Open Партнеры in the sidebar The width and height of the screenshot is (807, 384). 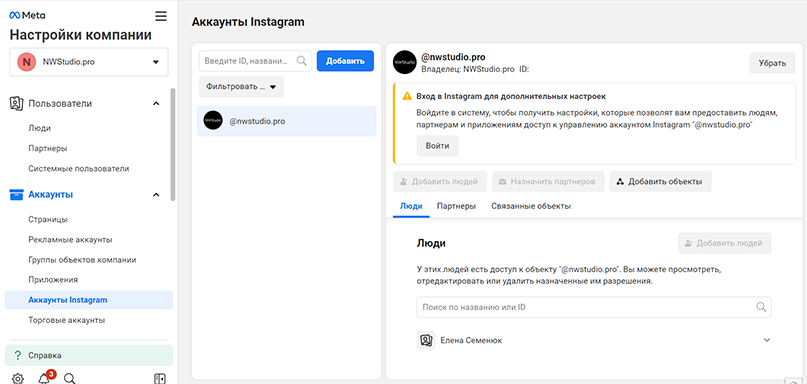click(x=48, y=148)
